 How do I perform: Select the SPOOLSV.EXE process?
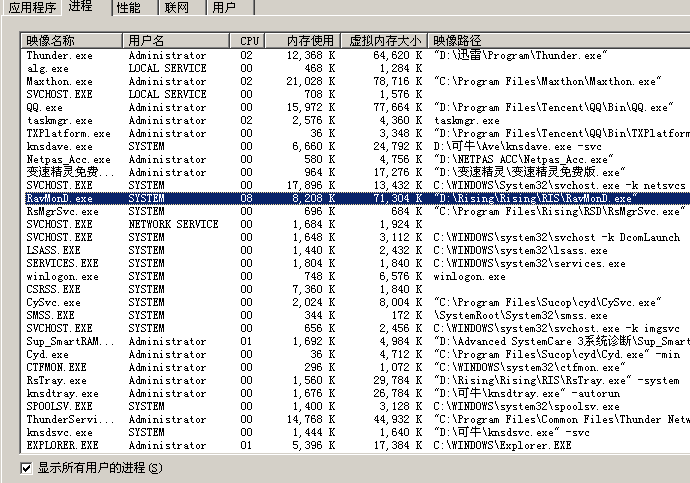click(356, 406)
